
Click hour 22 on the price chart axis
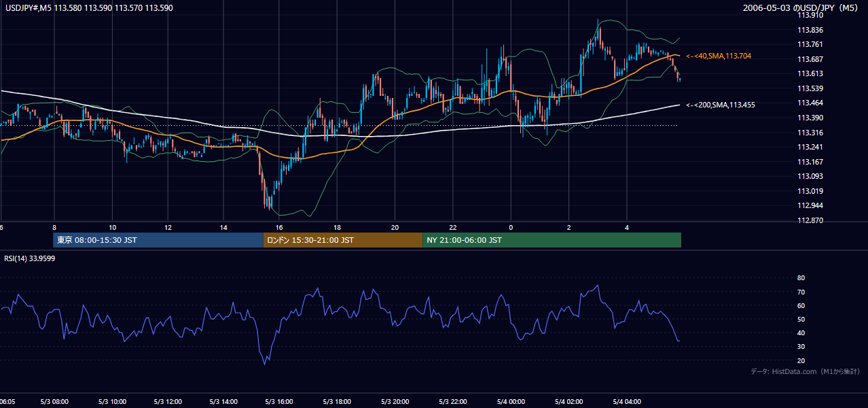pyautogui.click(x=453, y=227)
